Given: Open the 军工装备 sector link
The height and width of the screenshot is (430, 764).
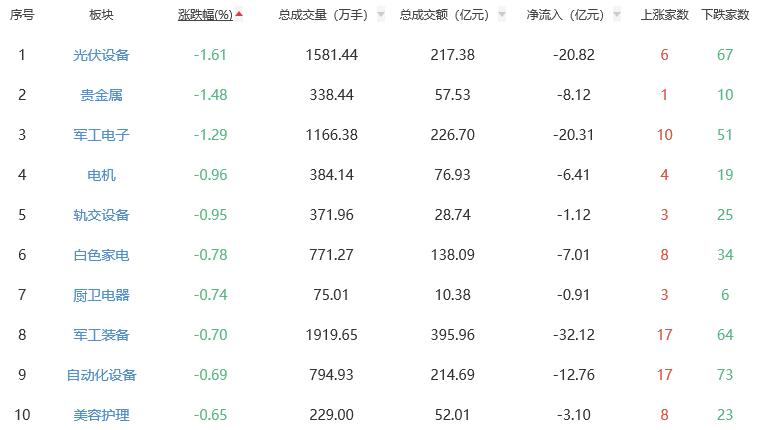Looking at the screenshot, I should coord(101,335).
